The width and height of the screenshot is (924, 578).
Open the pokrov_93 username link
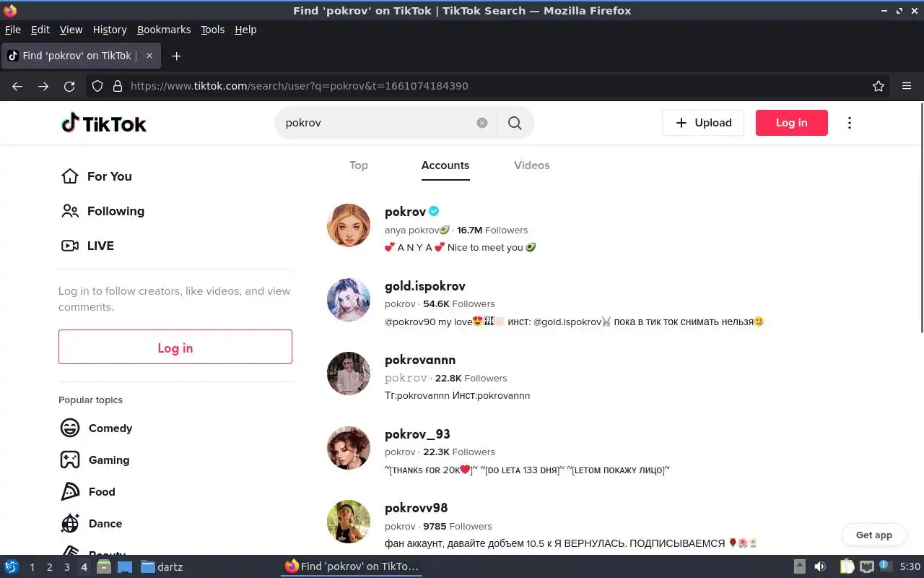click(x=417, y=434)
